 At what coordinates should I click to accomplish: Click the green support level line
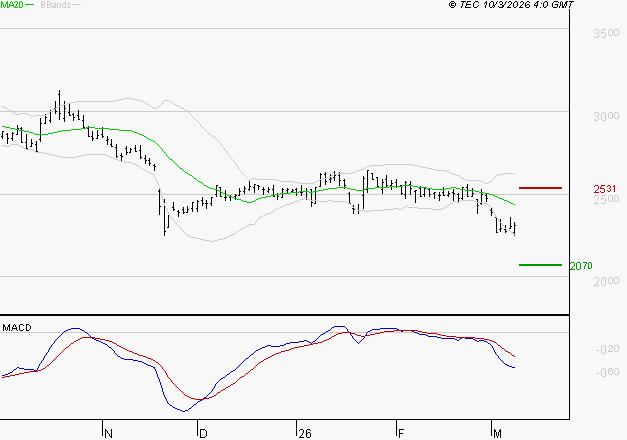540,265
